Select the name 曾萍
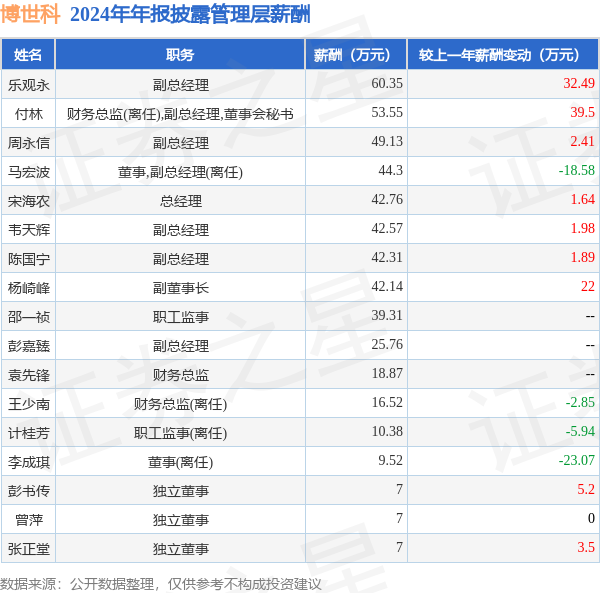Screen dimensions: 600x593 pos(29,520)
